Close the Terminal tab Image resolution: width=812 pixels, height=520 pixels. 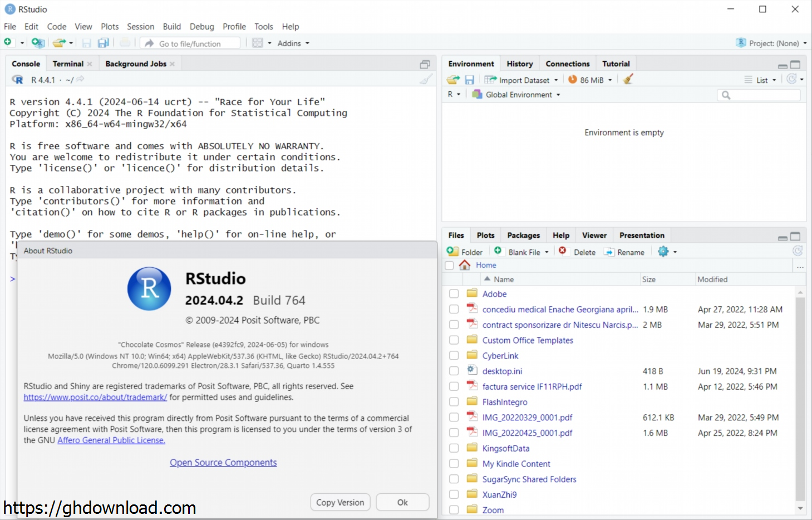[90, 64]
